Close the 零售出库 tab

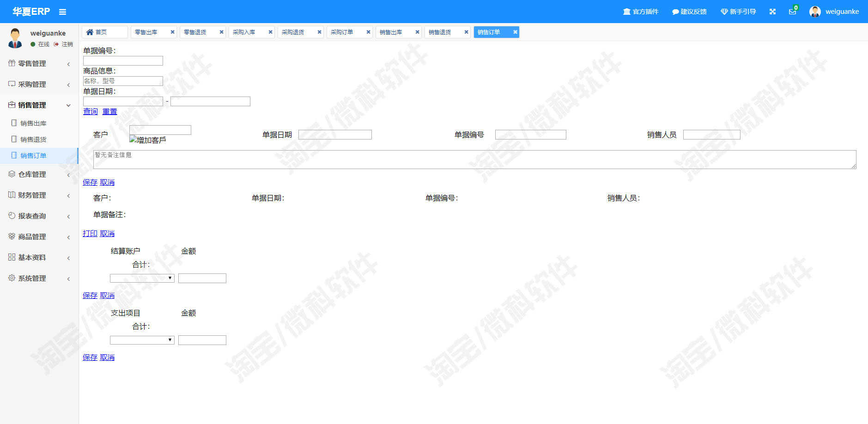172,32
